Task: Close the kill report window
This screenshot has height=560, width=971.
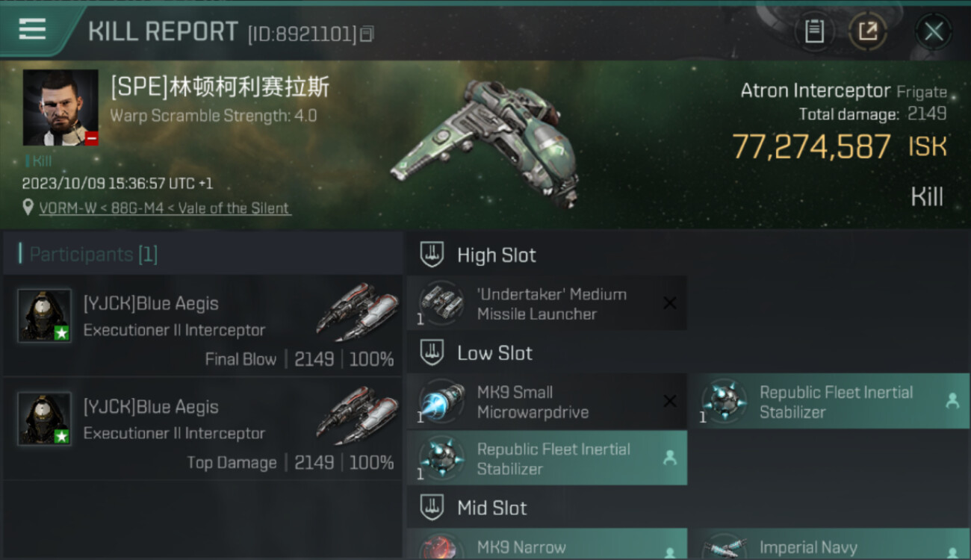Action: (x=933, y=31)
